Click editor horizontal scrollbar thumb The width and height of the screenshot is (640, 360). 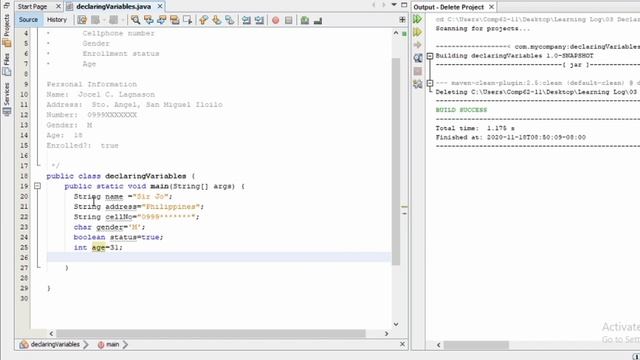(211, 334)
